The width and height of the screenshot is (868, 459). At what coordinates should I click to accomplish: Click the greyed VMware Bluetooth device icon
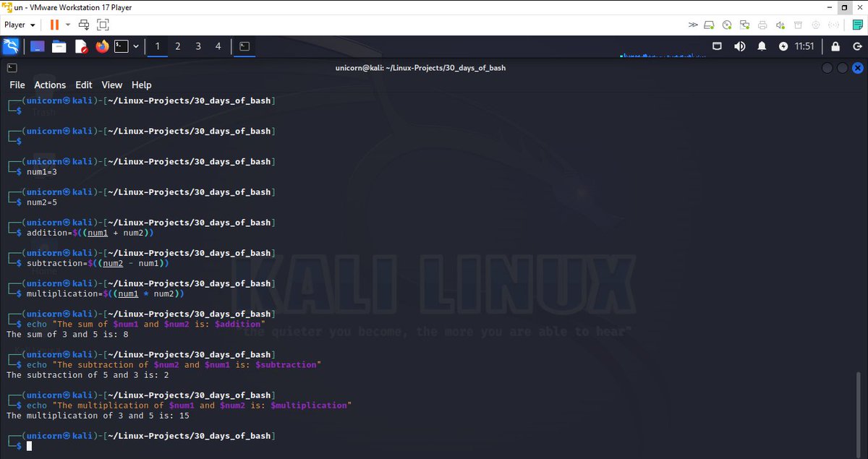point(834,25)
